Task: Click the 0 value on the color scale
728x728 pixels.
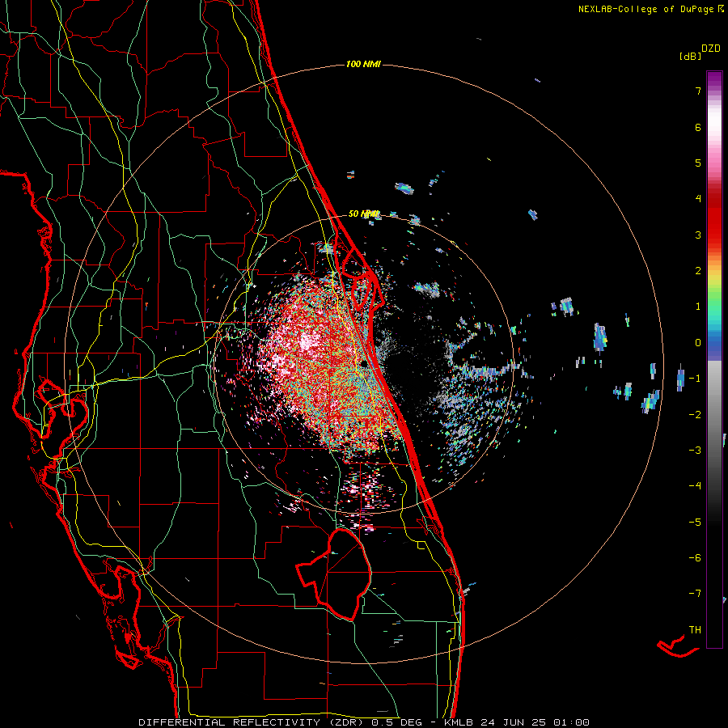Action: click(x=698, y=343)
